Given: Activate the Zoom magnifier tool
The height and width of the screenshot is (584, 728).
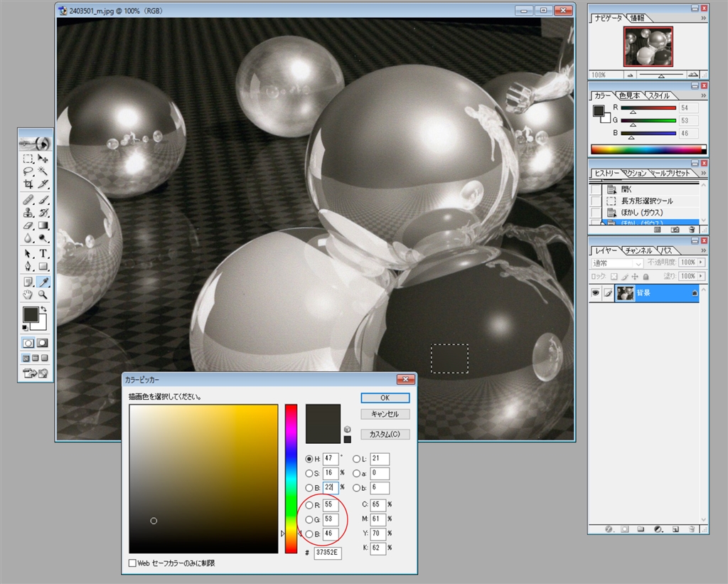Looking at the screenshot, I should click(43, 294).
